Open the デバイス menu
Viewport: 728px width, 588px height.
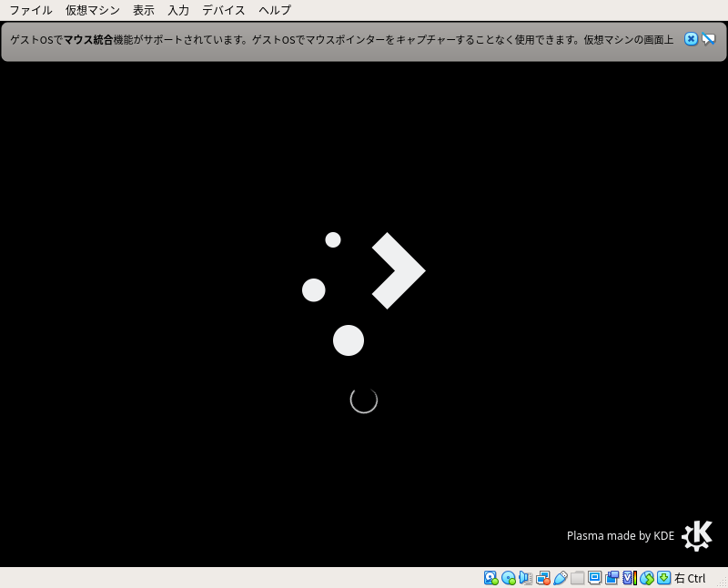coord(223,10)
